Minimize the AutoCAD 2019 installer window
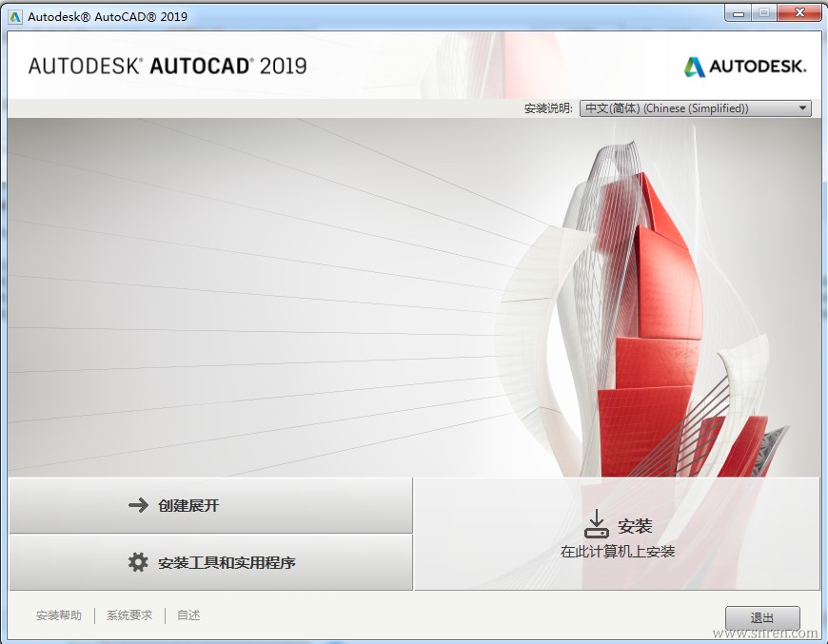828x644 pixels. click(739, 13)
